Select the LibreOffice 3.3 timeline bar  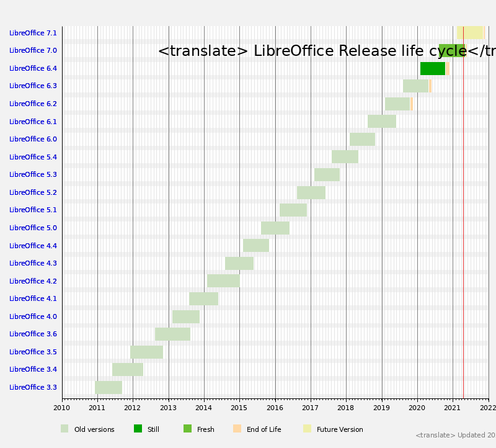click(108, 387)
